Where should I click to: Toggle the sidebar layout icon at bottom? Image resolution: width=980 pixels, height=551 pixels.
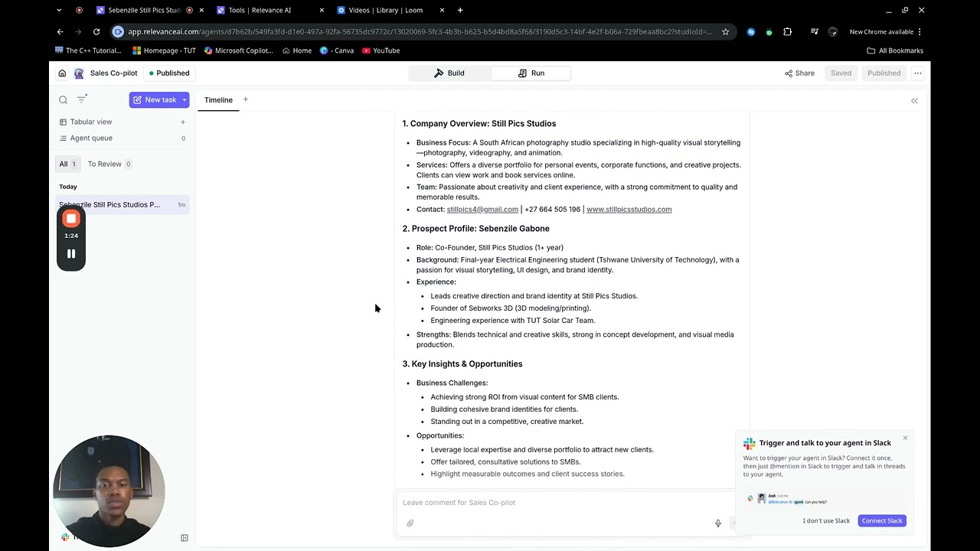(x=185, y=538)
